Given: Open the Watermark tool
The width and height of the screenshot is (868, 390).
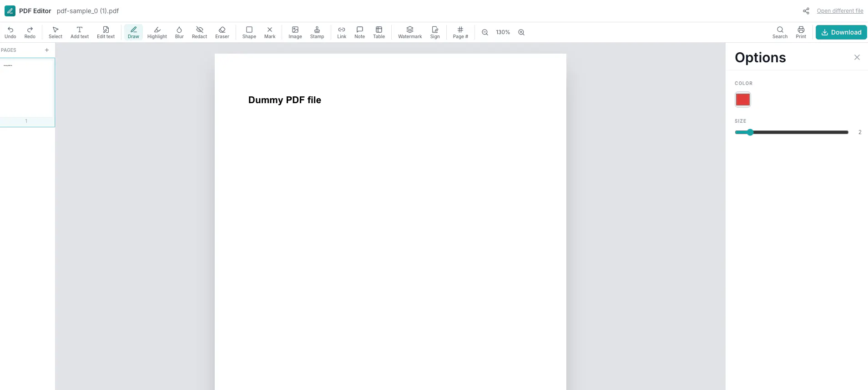Looking at the screenshot, I should click(x=410, y=32).
